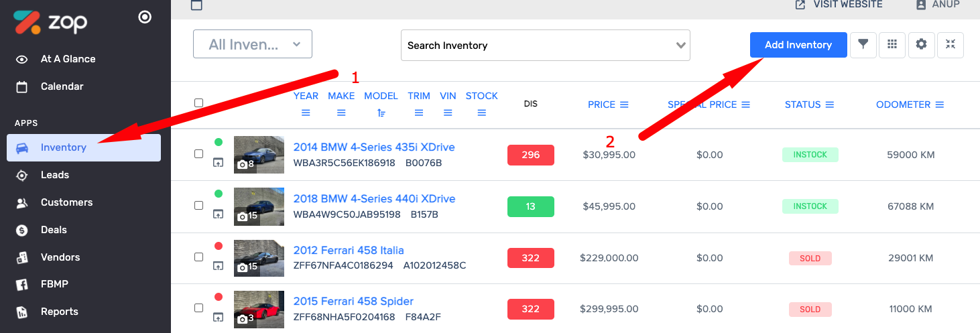
Task: Click the 2018 BMW 440i photo thumbnail
Action: coord(259,206)
